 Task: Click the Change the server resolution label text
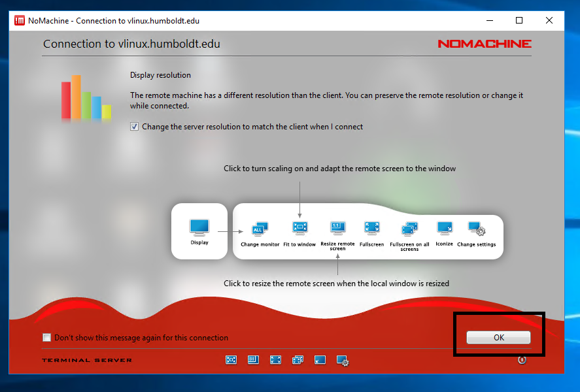[x=252, y=127]
